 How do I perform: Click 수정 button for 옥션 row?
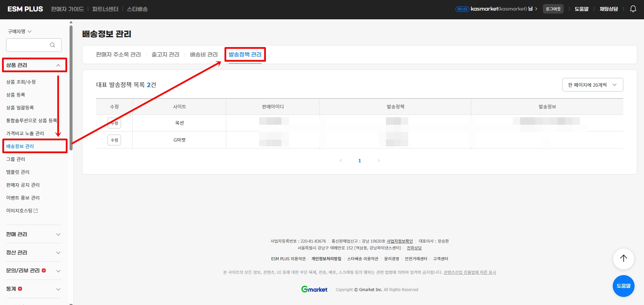114,123
